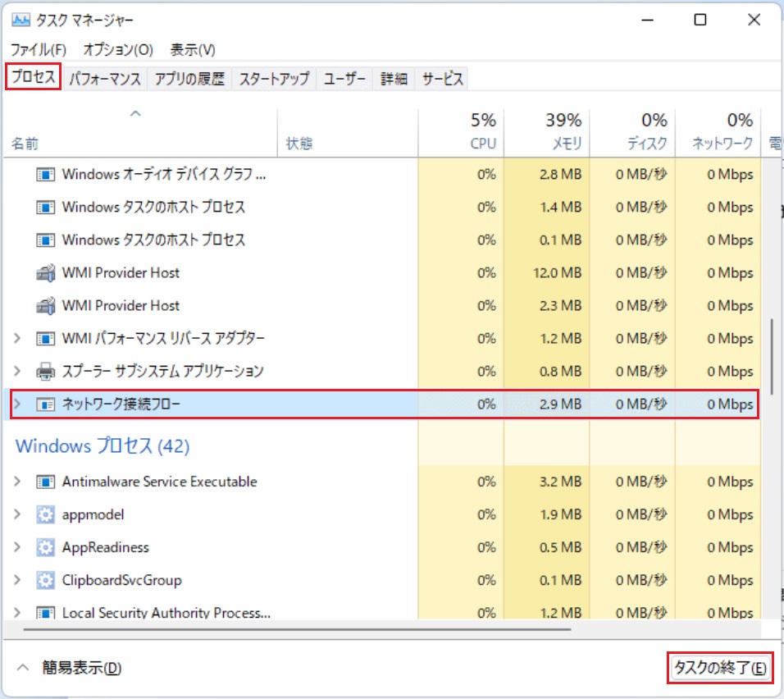Click the printer icon of スプーラー サブシステム アプリケーション

point(45,372)
